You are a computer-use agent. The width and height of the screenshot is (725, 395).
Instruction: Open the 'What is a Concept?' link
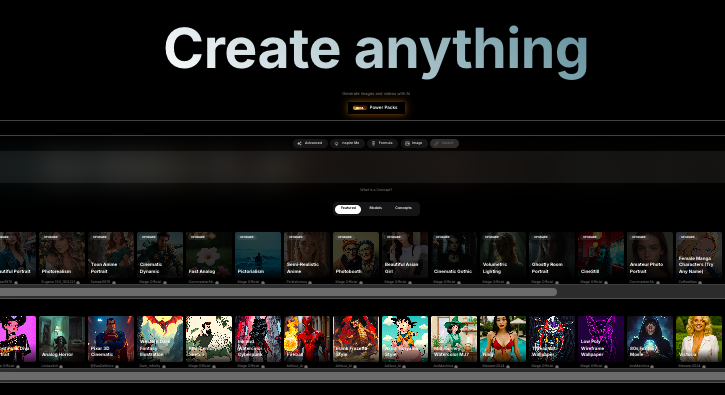point(376,190)
